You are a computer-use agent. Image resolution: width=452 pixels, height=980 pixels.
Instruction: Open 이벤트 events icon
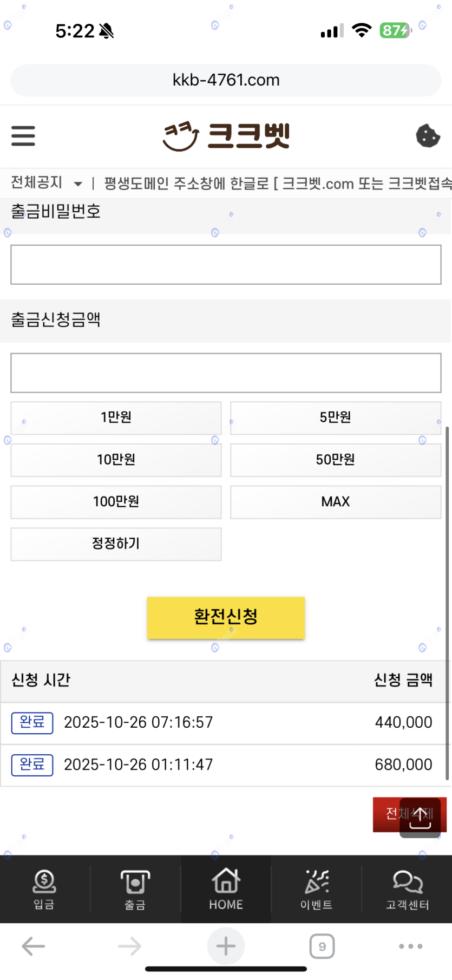[317, 889]
